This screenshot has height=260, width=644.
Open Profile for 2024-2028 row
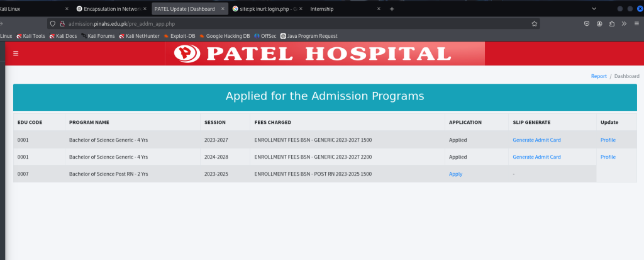[x=608, y=157]
